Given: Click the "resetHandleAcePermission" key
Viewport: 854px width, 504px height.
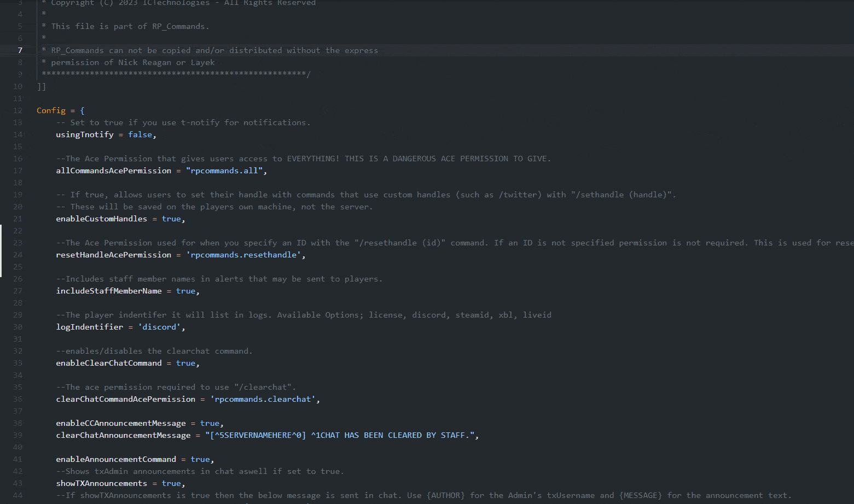Looking at the screenshot, I should [x=114, y=255].
